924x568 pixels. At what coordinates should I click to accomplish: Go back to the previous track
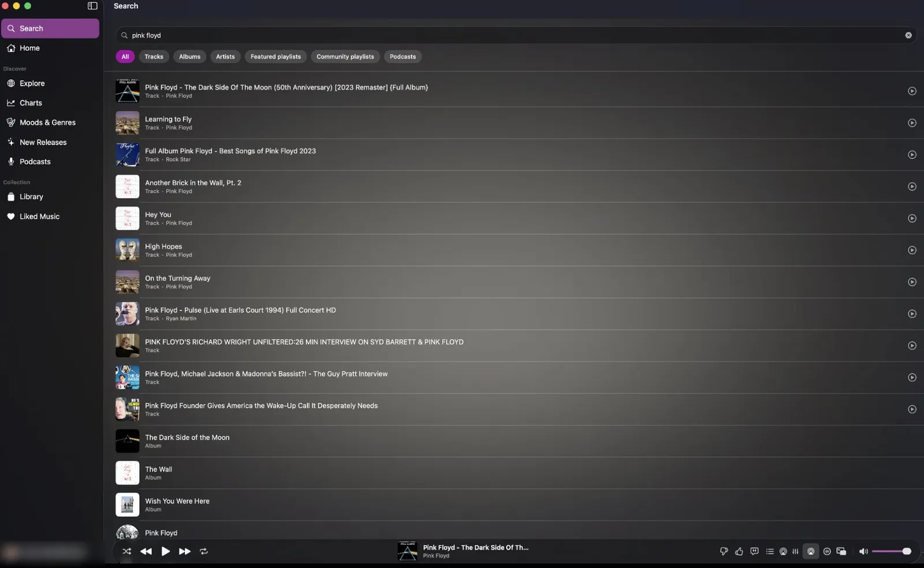pos(146,551)
